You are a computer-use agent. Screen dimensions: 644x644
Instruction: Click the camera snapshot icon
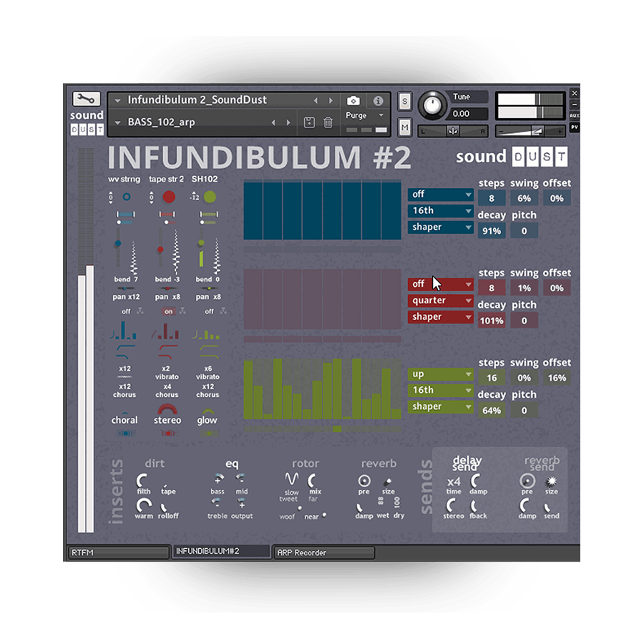353,101
